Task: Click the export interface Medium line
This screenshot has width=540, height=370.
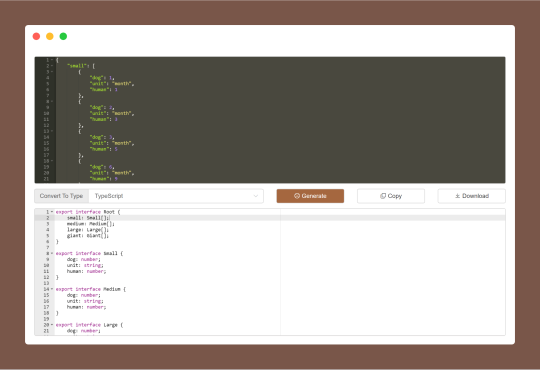Action: [91, 289]
